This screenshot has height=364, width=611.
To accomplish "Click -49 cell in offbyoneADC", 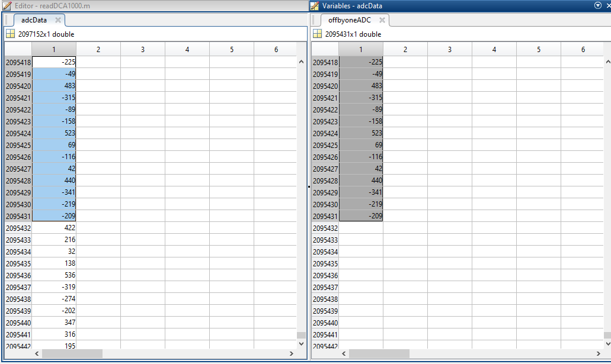I will 361,74.
